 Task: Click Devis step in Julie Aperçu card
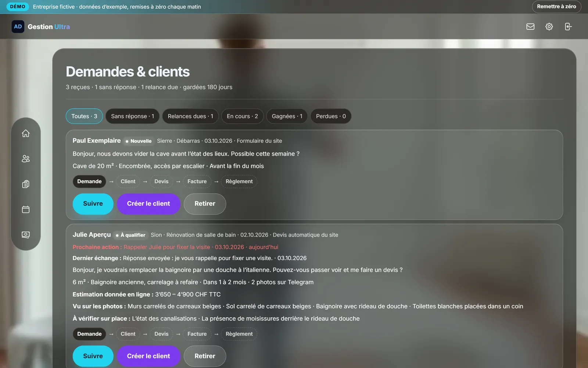pyautogui.click(x=161, y=334)
